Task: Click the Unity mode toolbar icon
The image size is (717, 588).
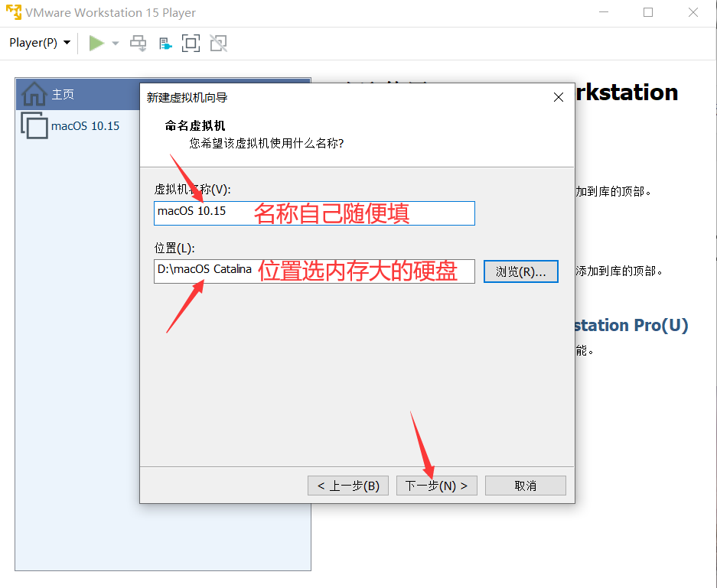Action: (x=219, y=44)
